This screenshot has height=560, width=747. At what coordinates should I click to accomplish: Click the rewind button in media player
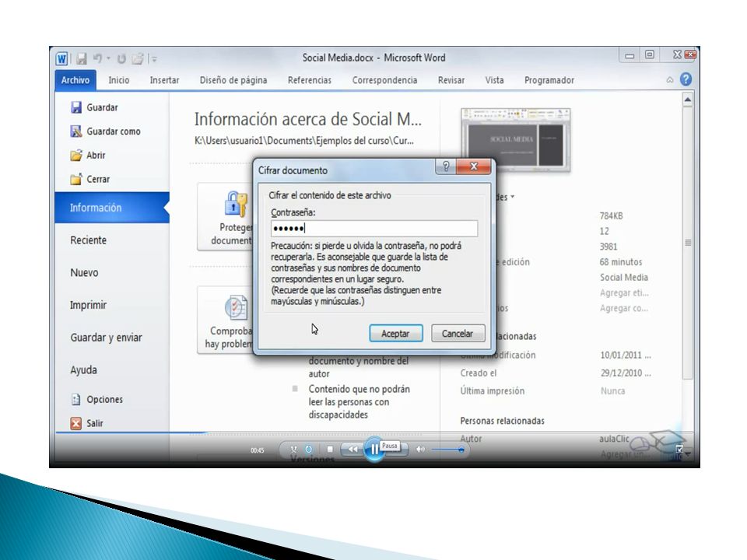coord(352,449)
